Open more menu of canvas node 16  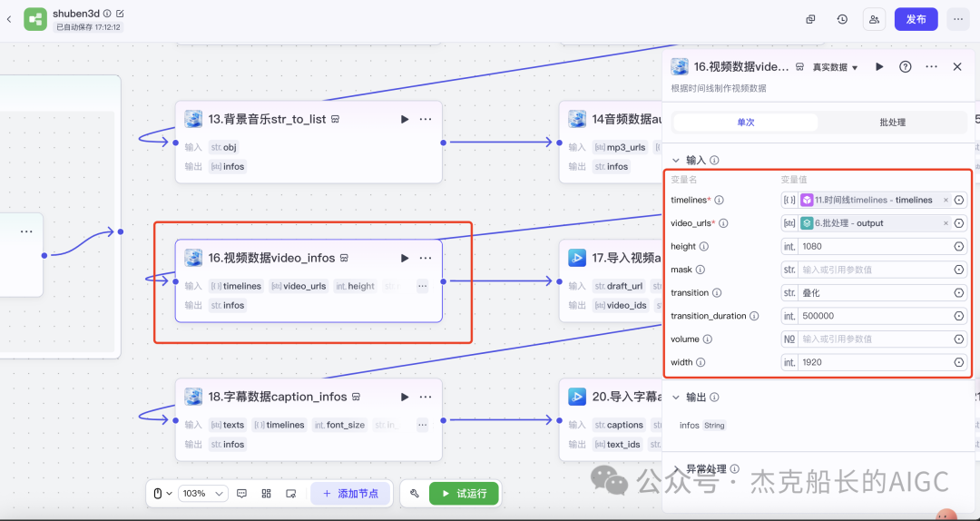coord(426,258)
